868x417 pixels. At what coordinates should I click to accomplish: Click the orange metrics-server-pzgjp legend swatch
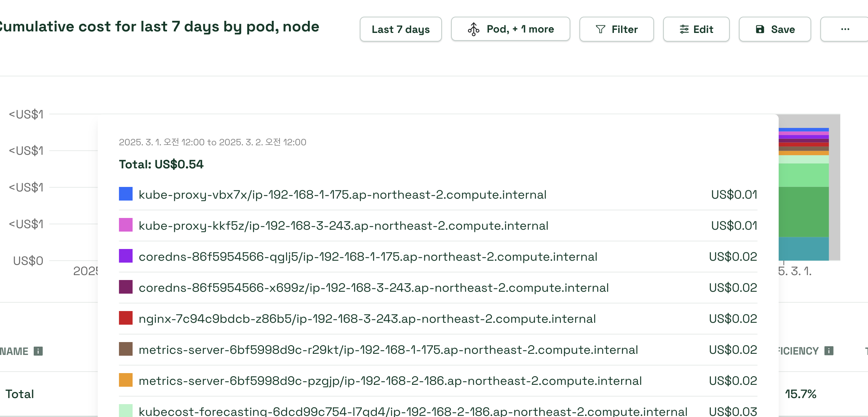[126, 380]
